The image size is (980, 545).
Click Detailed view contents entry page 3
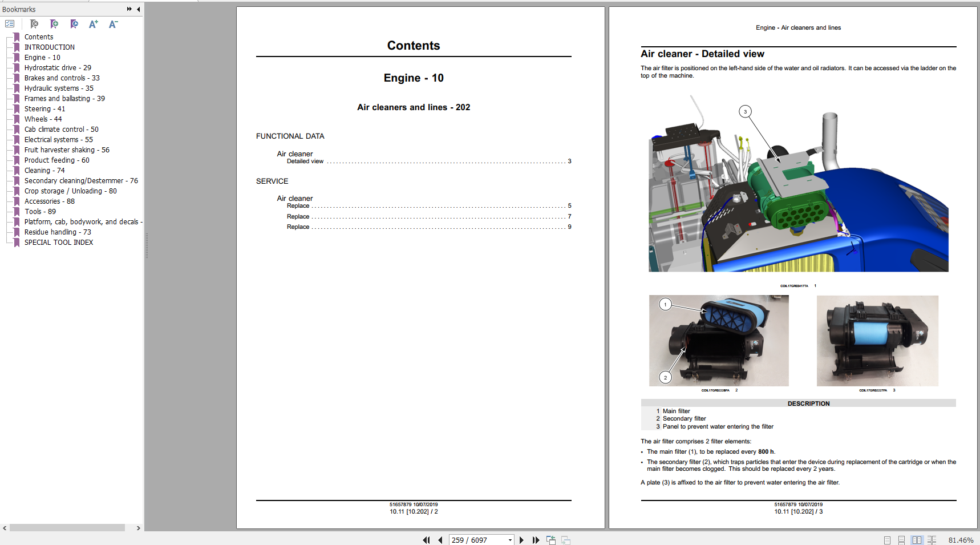pos(429,162)
